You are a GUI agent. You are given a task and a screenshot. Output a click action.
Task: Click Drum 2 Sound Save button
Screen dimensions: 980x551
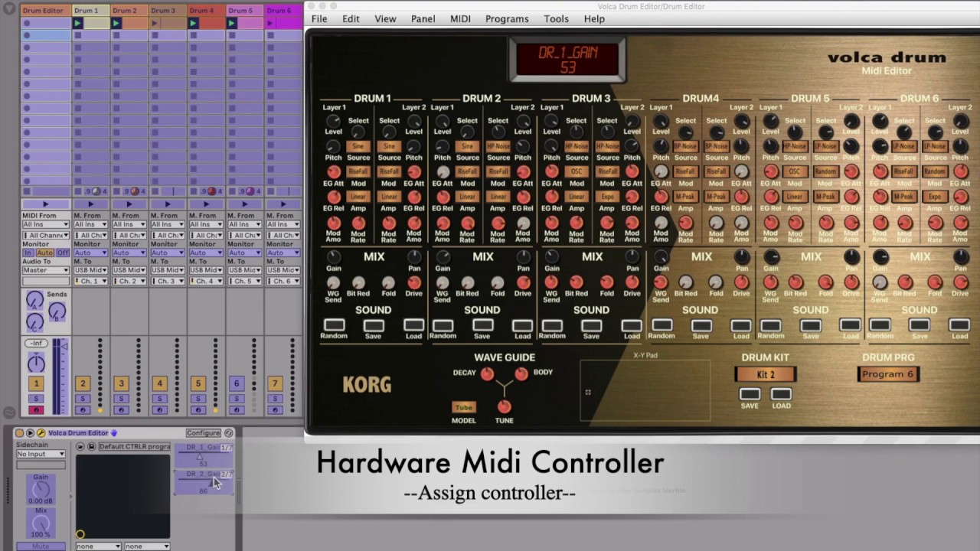pos(482,326)
